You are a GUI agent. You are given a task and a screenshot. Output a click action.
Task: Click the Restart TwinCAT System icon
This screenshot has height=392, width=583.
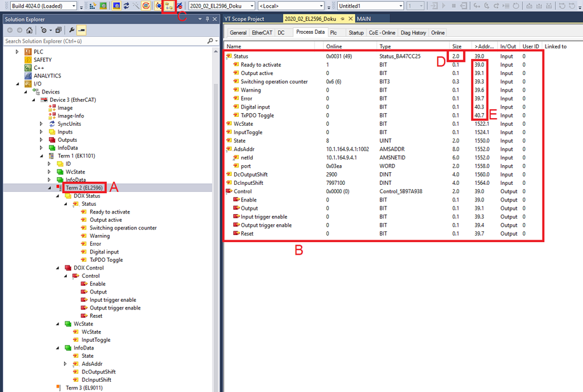coord(104,6)
